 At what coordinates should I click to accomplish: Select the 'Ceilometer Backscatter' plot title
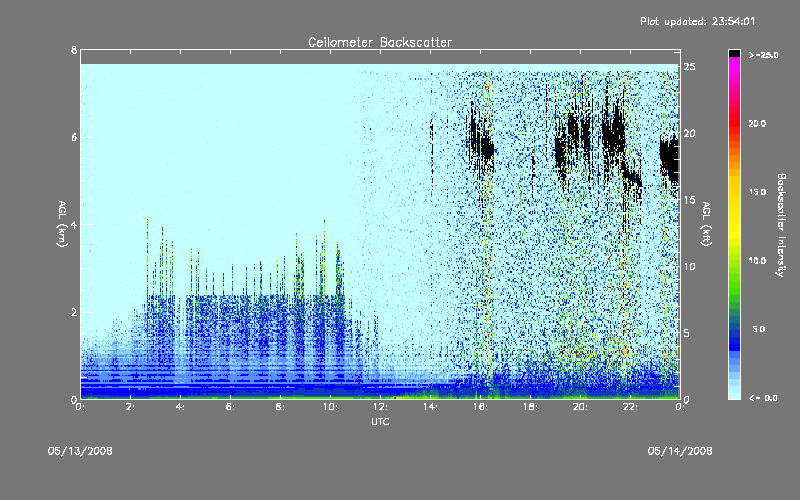(x=380, y=42)
